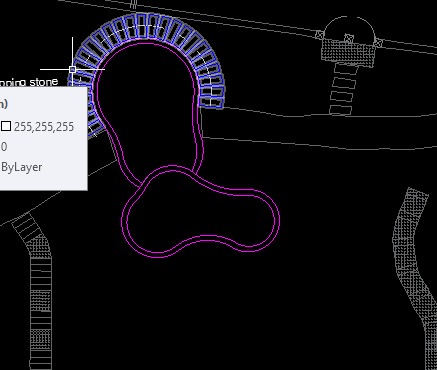Select the topmost rectangular step below the platform

coord(346,69)
